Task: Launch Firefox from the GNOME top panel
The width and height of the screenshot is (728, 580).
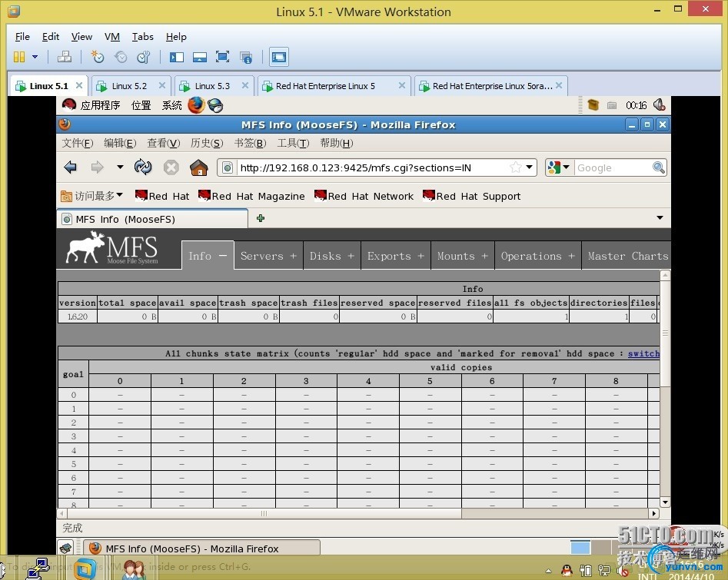Action: point(196,105)
